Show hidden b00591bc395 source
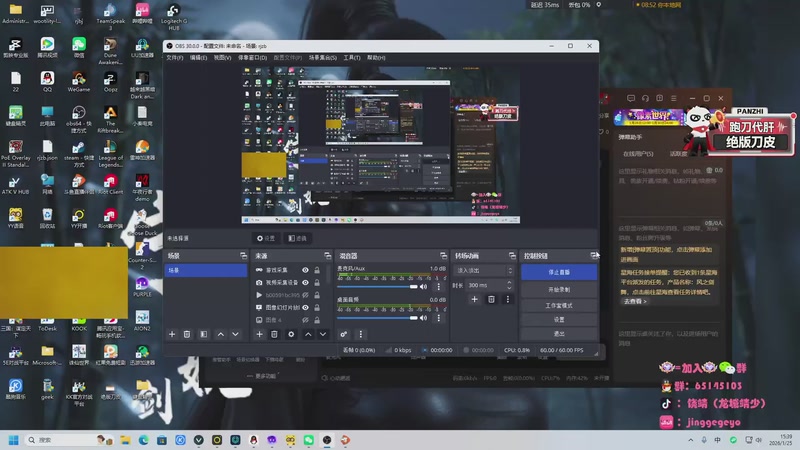Viewport: 800px width, 450px height. click(305, 295)
